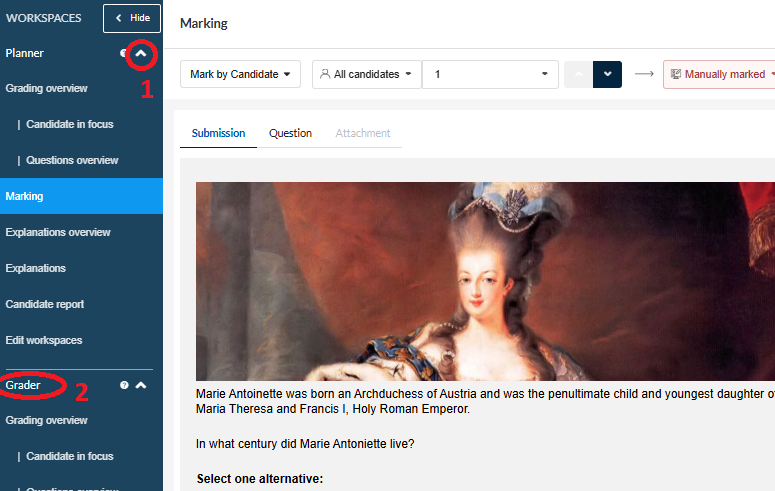Viewport: 775px width, 491px height.
Task: Open the Manually marked dropdown
Action: [720, 74]
